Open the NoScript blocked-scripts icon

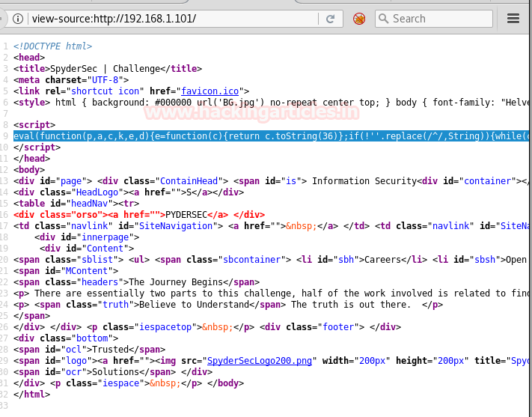(359, 19)
